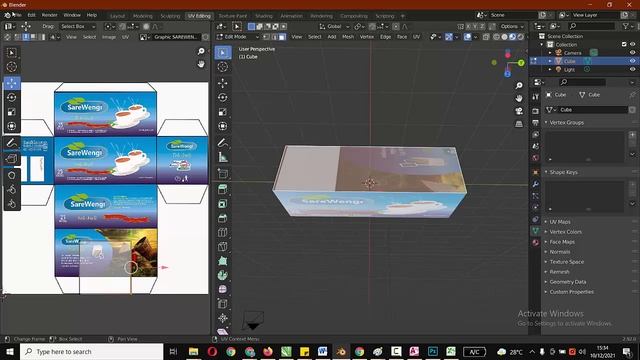Expand the Camera item in outliner
Image resolution: width=640 pixels, height=360 pixels.
550,53
